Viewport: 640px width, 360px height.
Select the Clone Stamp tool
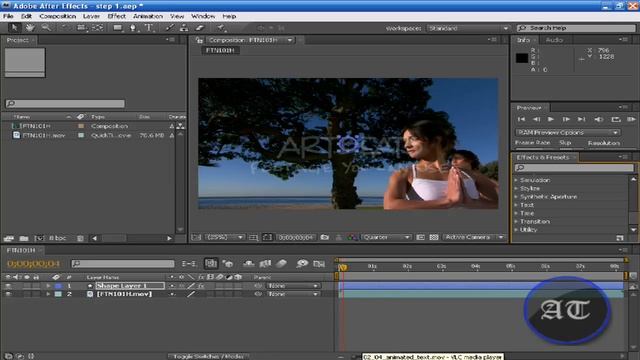pyautogui.click(x=184, y=28)
